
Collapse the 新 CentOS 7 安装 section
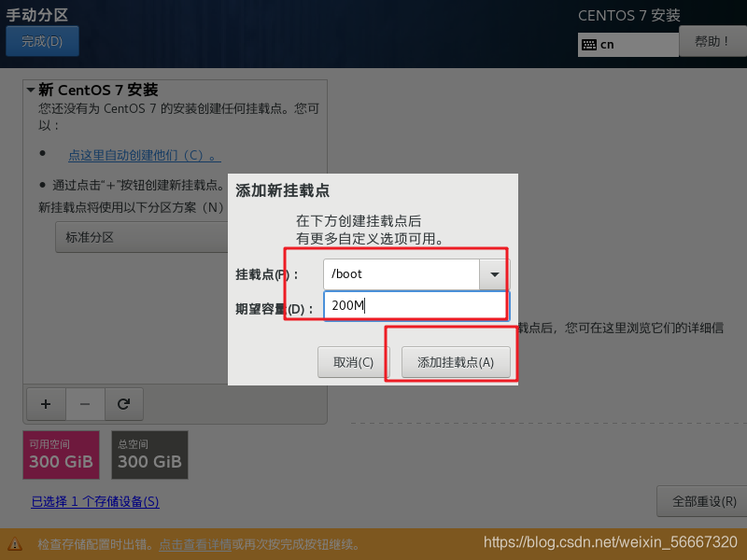[31, 90]
